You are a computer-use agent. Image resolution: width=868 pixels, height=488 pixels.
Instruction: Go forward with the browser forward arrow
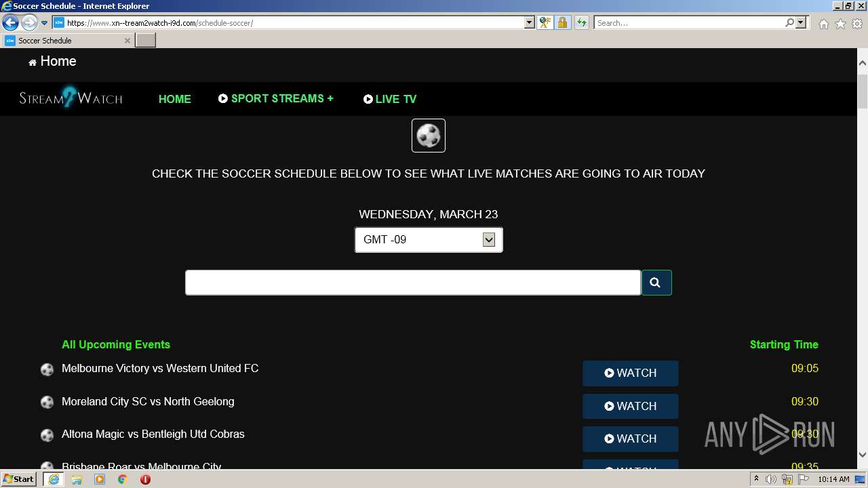pyautogui.click(x=29, y=22)
